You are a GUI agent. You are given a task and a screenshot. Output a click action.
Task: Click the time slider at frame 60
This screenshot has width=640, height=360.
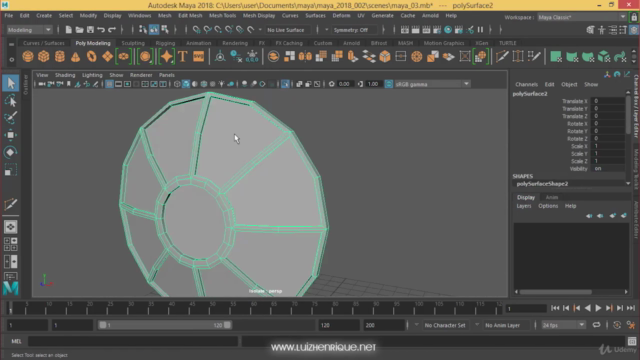click(x=253, y=308)
